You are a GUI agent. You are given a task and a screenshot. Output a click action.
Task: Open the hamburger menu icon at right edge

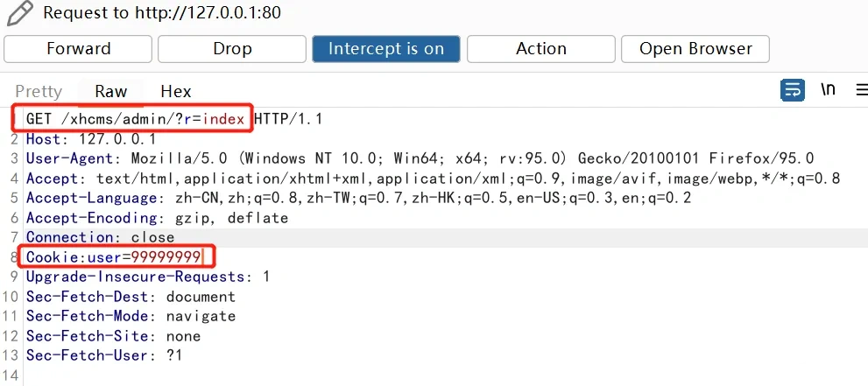(x=862, y=90)
